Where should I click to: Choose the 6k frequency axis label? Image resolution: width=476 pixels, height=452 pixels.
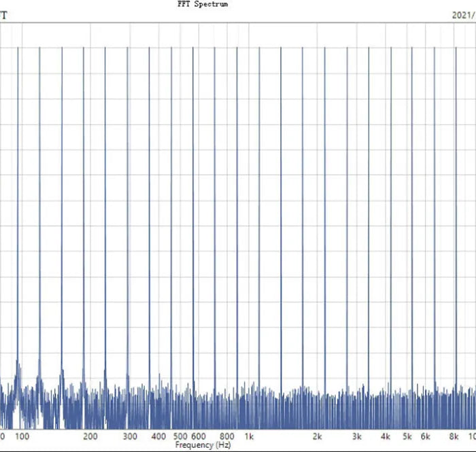[x=426, y=436]
